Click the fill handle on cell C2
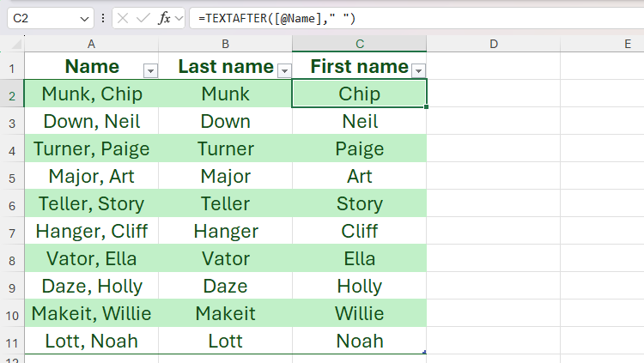This screenshot has height=363, width=644. click(427, 107)
